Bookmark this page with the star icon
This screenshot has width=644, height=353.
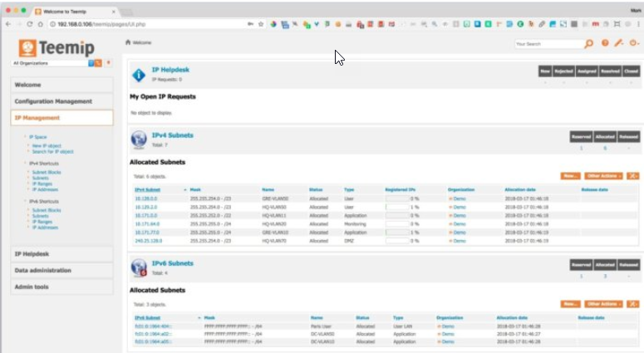260,24
